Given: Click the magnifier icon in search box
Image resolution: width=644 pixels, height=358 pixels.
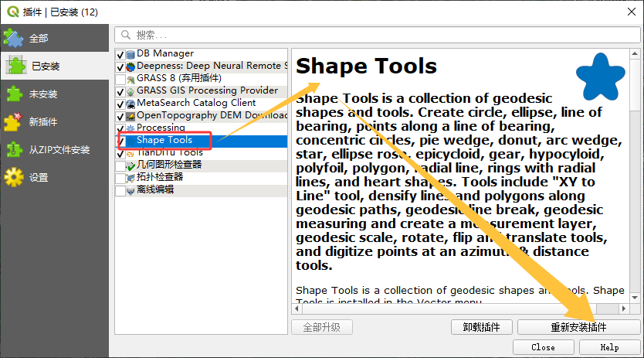Looking at the screenshot, I should tap(126, 35).
